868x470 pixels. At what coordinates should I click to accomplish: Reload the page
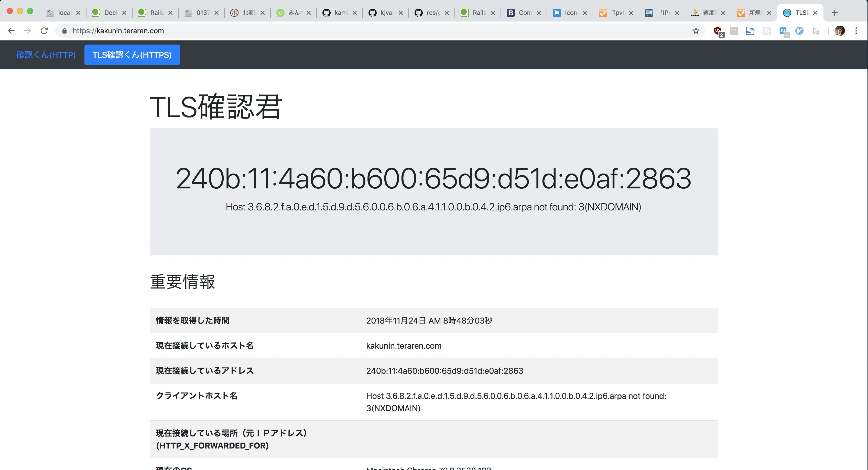pos(44,31)
